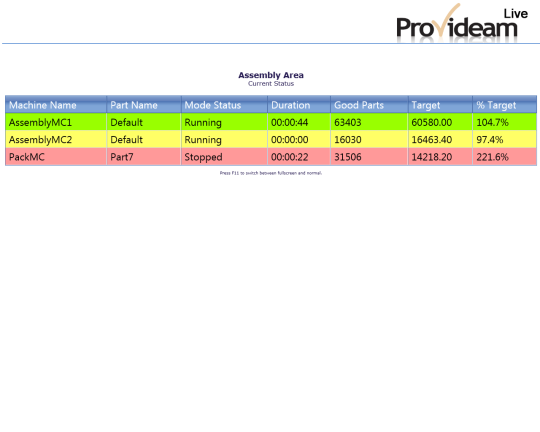540x432 pixels.
Task: Click target value 60580.00
Action: 440,122
